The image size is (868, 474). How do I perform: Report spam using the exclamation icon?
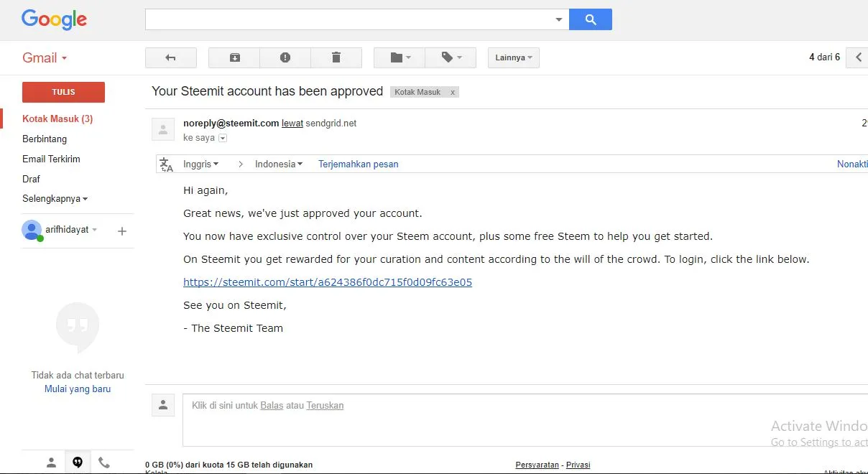[x=285, y=57]
